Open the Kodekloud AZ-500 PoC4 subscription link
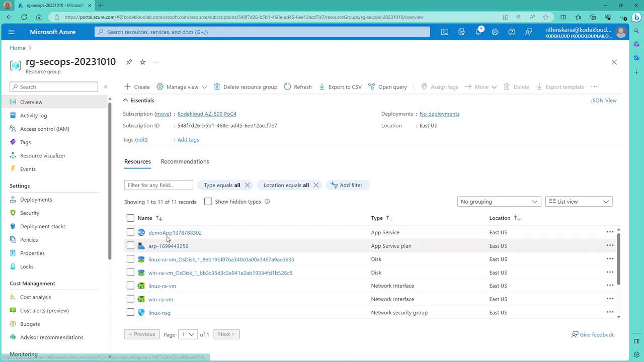This screenshot has height=362, width=644. coord(207,114)
